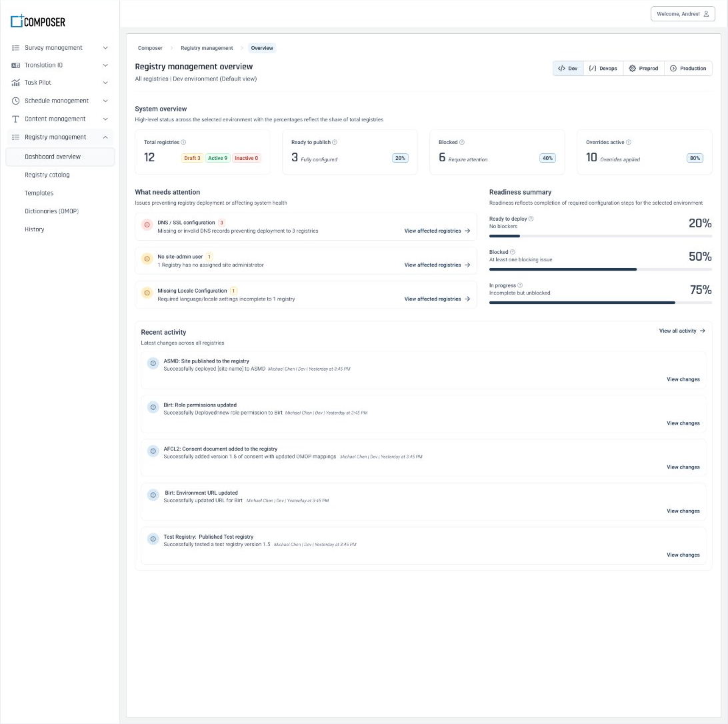Switch to Dev environment tab
Image resolution: width=728 pixels, height=724 pixels.
568,68
